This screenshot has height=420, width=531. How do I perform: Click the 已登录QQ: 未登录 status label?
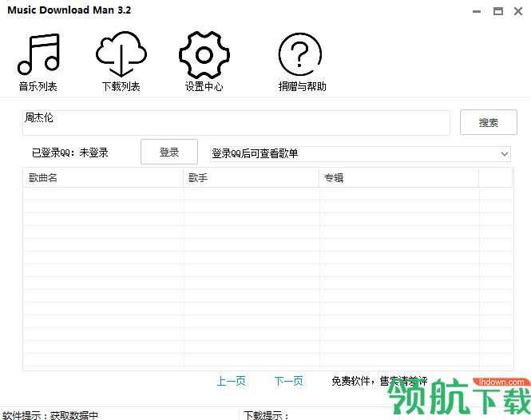coord(69,153)
